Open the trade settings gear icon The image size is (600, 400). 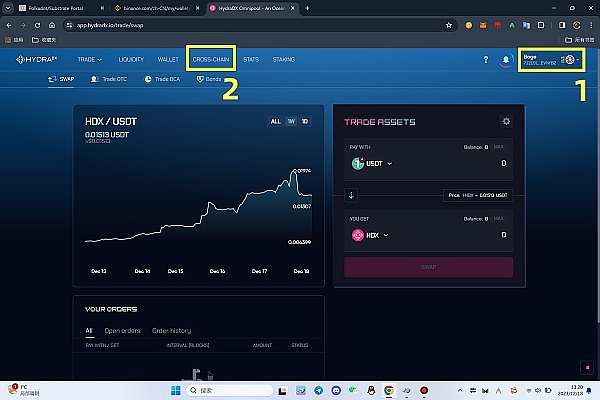[506, 122]
